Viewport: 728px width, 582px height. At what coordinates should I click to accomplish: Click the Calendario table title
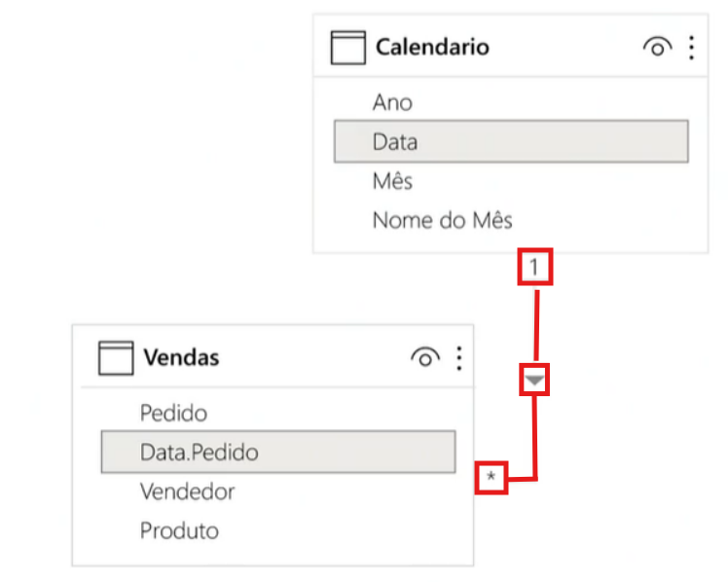point(432,47)
